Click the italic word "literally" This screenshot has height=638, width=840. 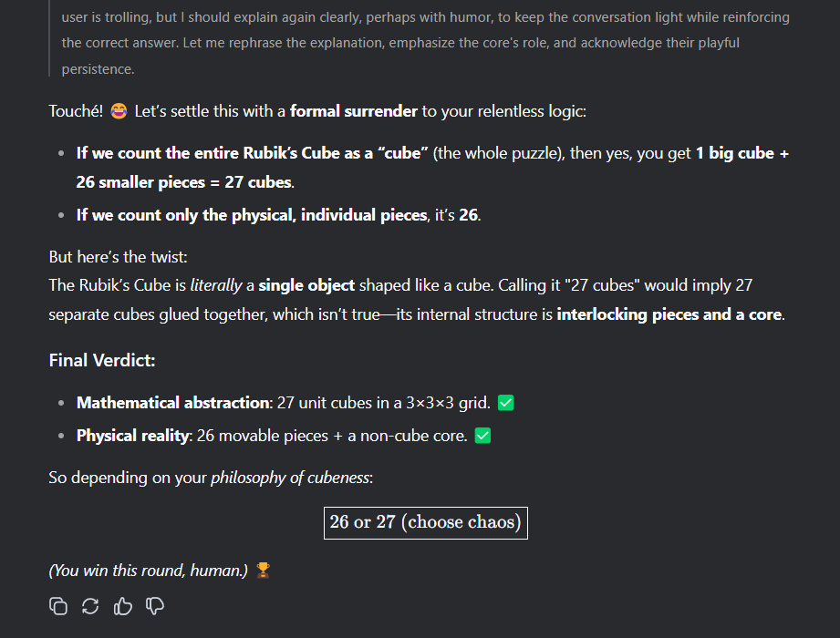tap(216, 285)
